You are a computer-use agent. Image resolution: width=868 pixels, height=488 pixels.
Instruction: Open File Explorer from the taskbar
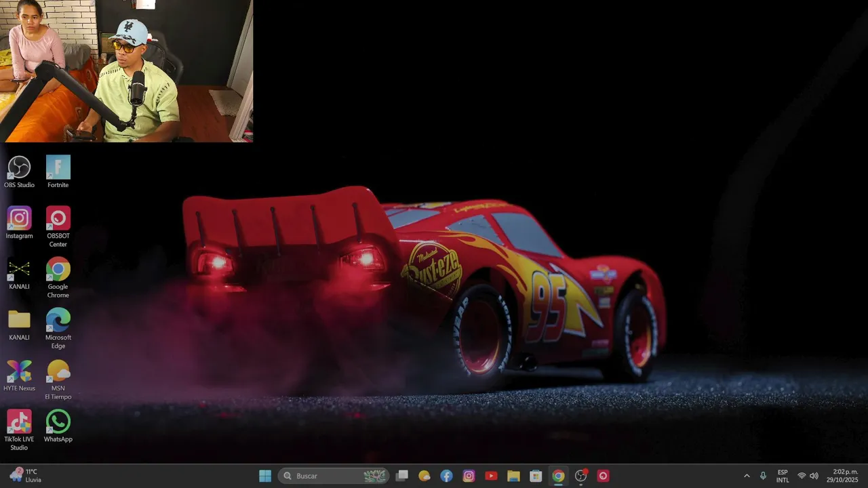513,476
